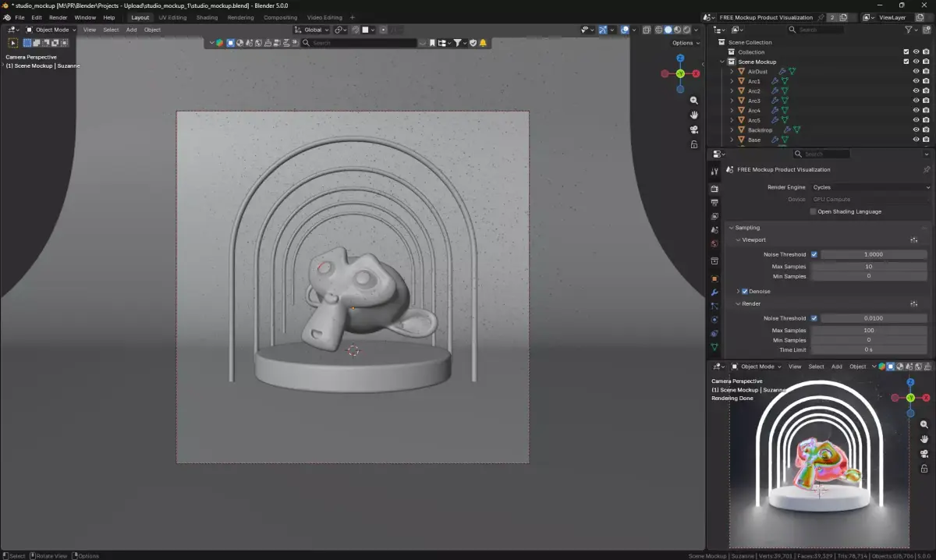Click the Z axis on navigation gizmo
This screenshot has height=560, width=936.
pos(680,58)
